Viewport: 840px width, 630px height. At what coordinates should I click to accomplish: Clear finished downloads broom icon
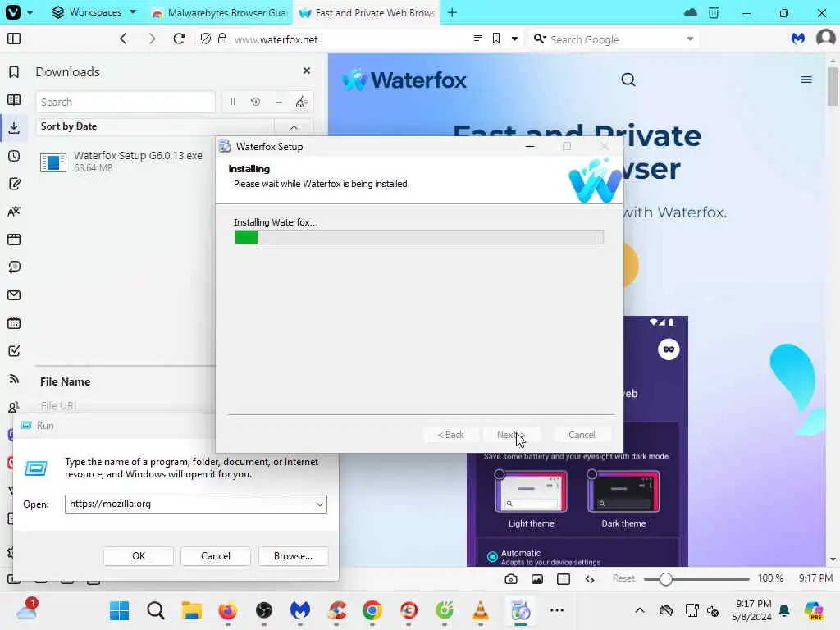pos(301,102)
